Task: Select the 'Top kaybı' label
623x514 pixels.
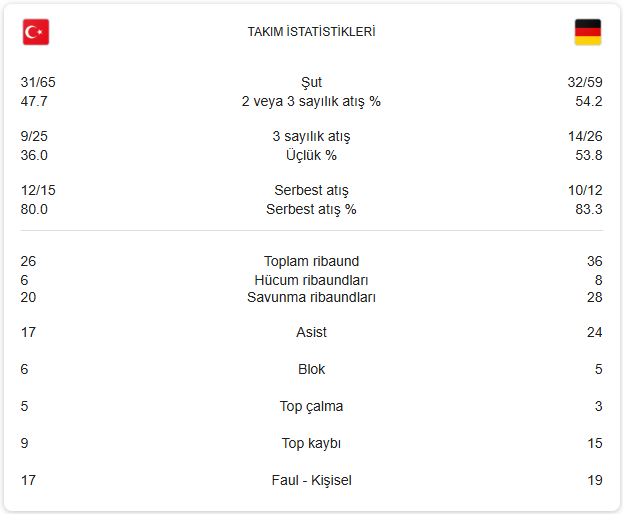Action: pyautogui.click(x=311, y=443)
